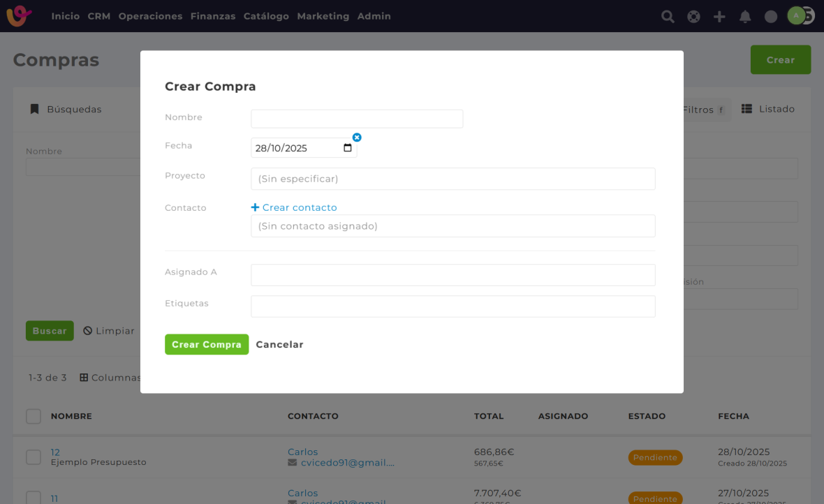Open the notifications bell
This screenshot has width=824, height=504.
click(x=745, y=17)
